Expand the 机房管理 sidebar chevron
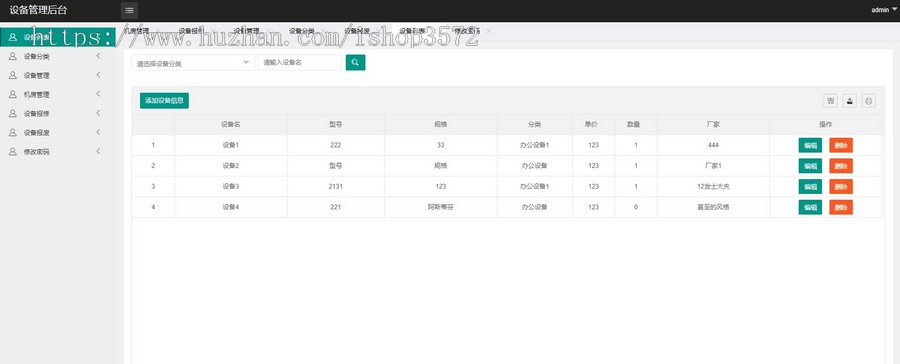 coord(98,94)
